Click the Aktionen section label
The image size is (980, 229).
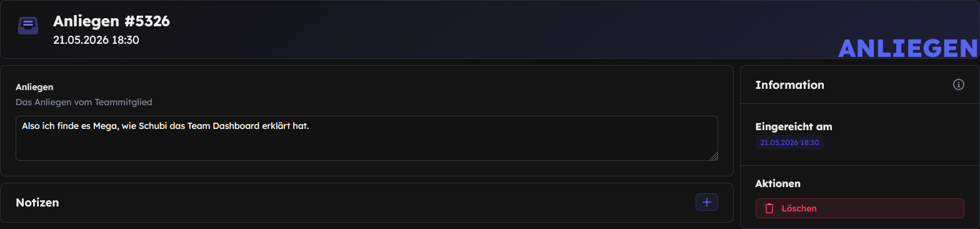(x=777, y=183)
